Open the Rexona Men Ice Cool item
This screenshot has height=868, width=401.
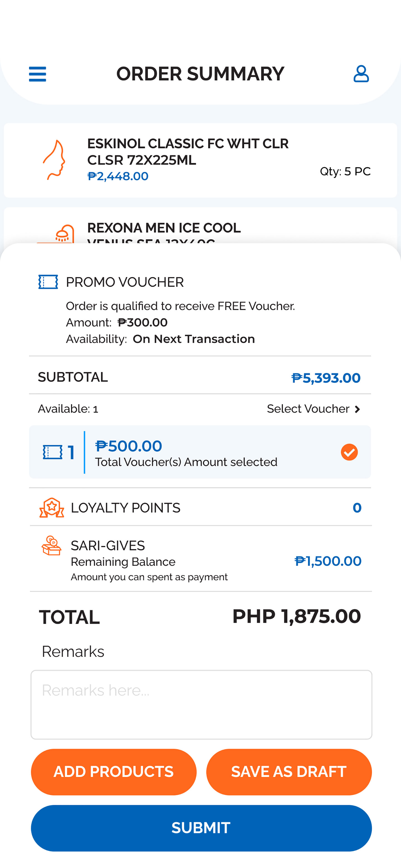164,228
